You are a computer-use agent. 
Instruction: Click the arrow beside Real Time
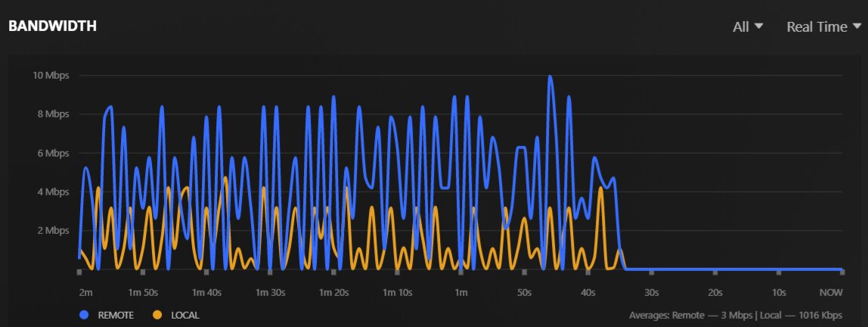click(x=857, y=26)
